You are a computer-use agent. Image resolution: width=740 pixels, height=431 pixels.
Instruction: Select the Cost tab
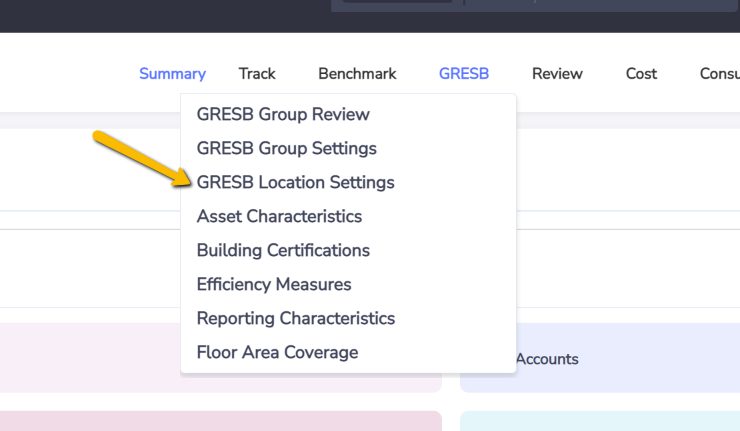641,74
